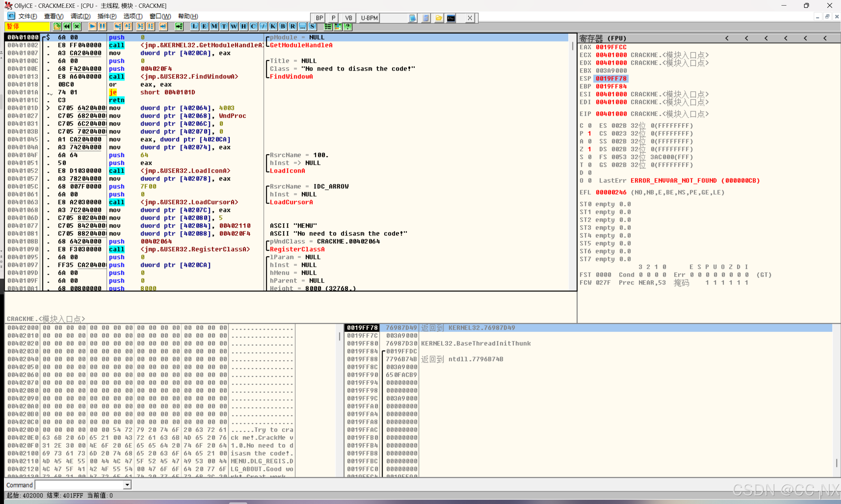841x504 pixels.
Task: Click the P plugin button
Action: (333, 18)
